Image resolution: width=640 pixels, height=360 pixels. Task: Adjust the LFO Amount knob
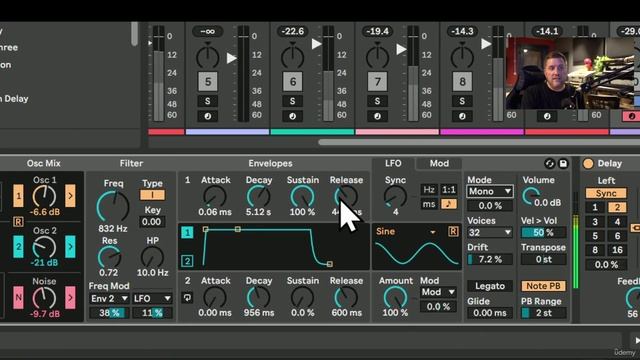click(395, 297)
